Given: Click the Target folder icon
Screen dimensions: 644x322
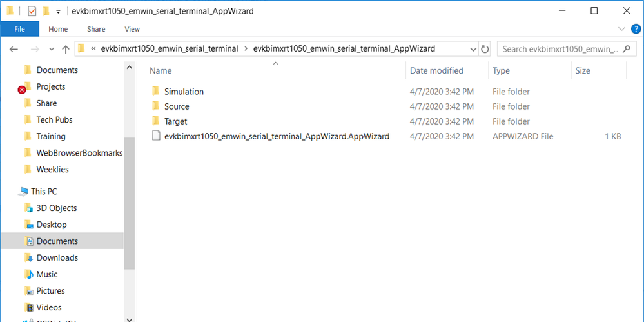Looking at the screenshot, I should (x=155, y=121).
